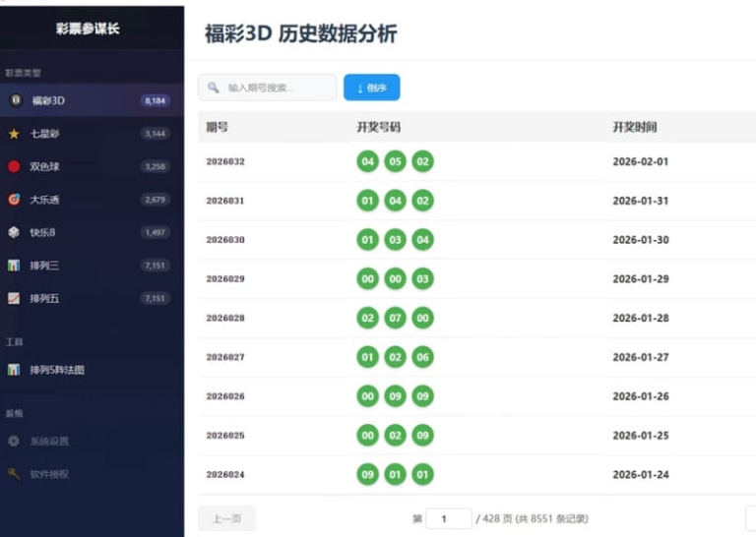This screenshot has height=537, width=756.
Task: Click the 上一页 previous page button
Action: point(226,518)
